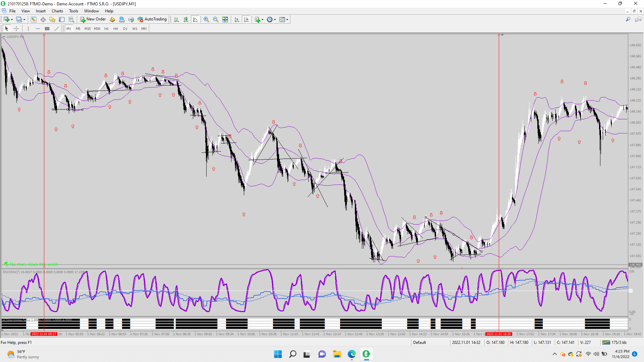The height and width of the screenshot is (362, 644).
Task: Switch the chart to candlesticks
Action: coord(186,19)
